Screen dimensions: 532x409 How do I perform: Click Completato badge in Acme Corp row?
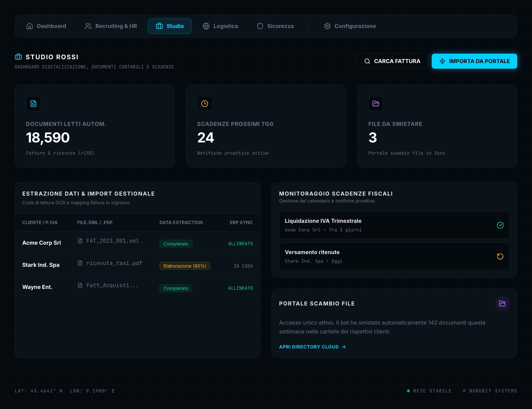tap(176, 244)
